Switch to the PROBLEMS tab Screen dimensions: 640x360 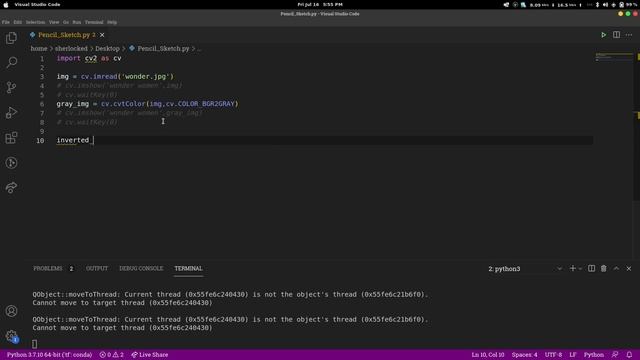(x=48, y=269)
